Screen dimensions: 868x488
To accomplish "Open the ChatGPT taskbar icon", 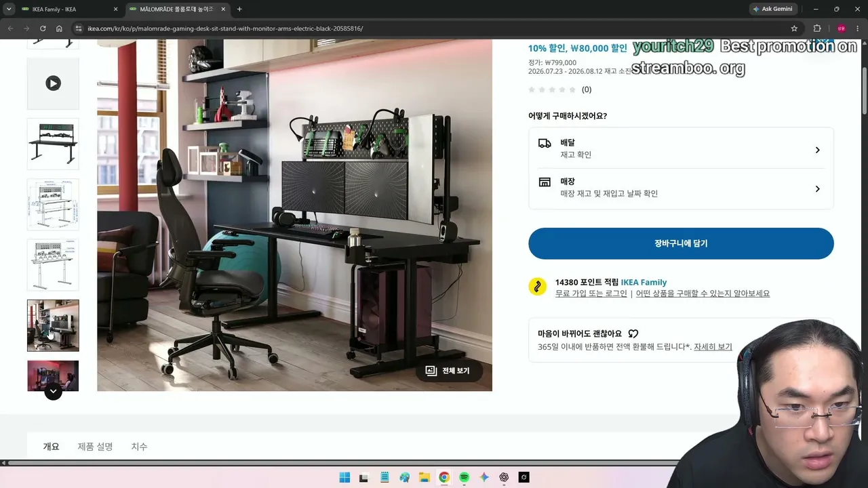I will (x=504, y=477).
